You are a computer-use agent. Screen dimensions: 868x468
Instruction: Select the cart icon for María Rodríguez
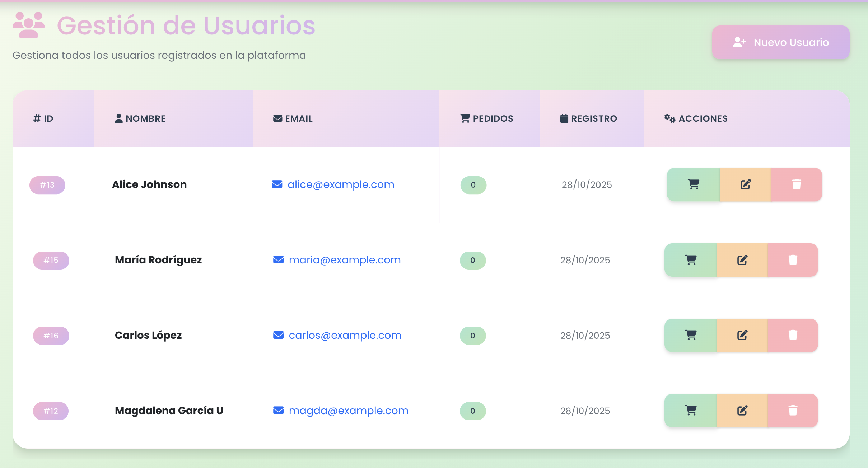(x=690, y=260)
